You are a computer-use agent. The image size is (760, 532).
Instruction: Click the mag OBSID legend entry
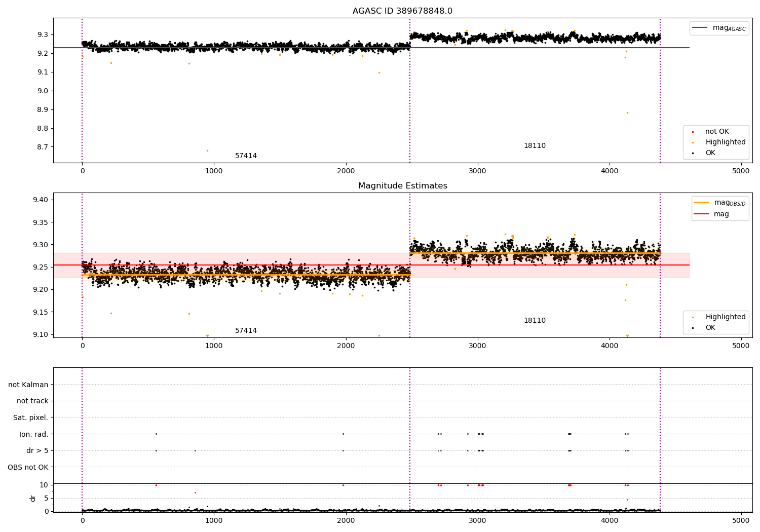720,203
